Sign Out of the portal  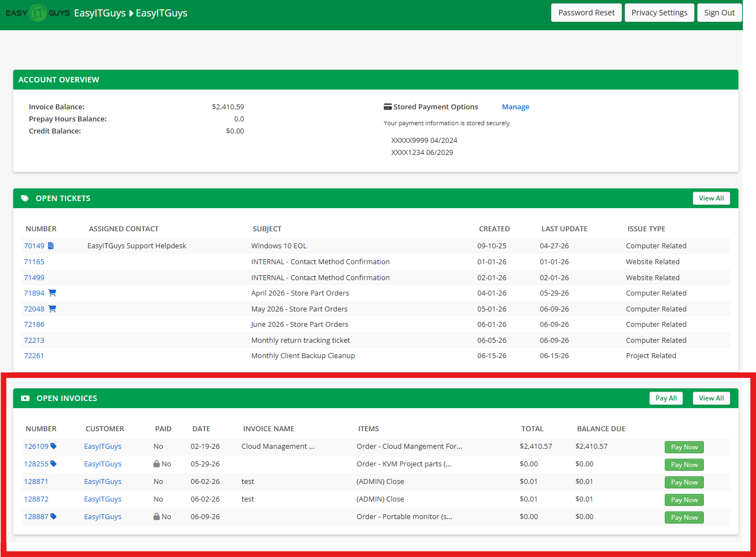[x=719, y=13]
